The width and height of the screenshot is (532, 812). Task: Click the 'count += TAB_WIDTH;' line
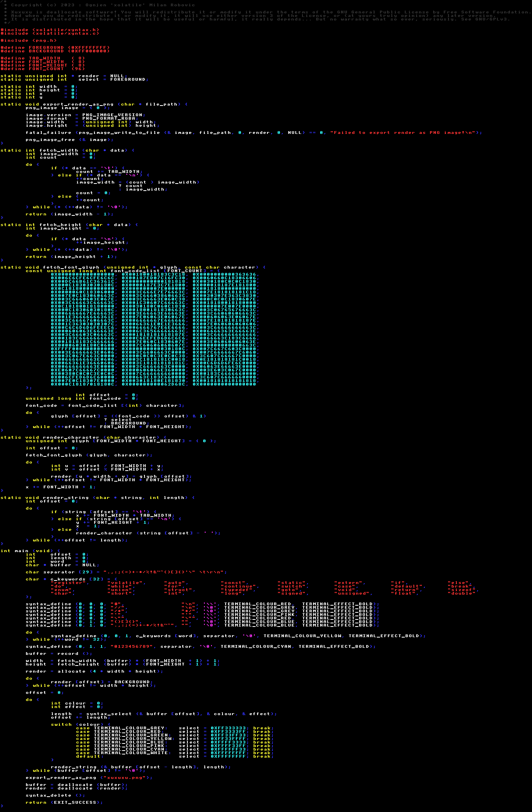click(109, 172)
